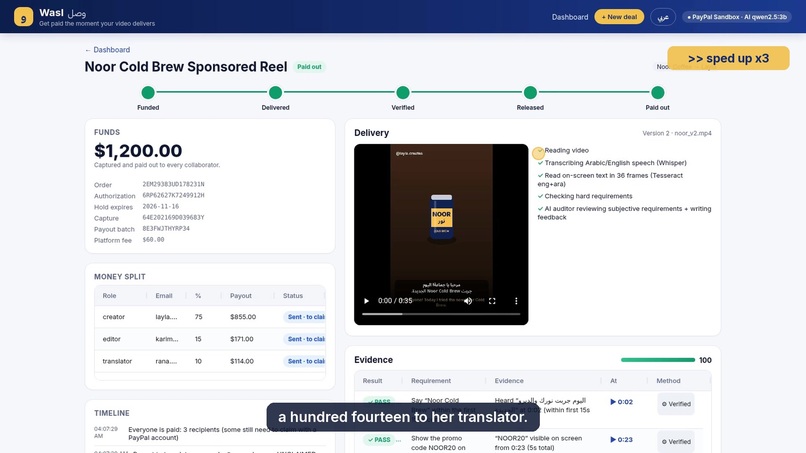Select the Verified step circle
This screenshot has width=806, height=453.
coord(403,93)
